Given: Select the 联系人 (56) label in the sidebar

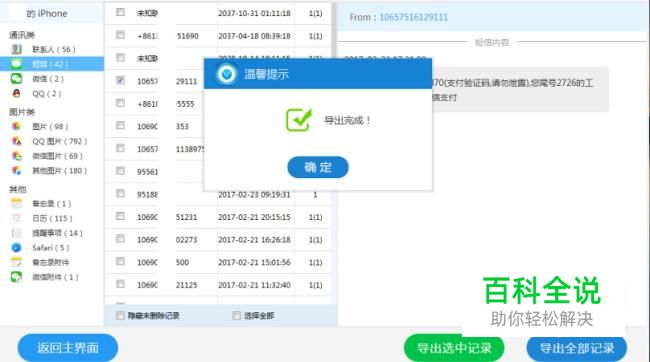Looking at the screenshot, I should pos(54,49).
